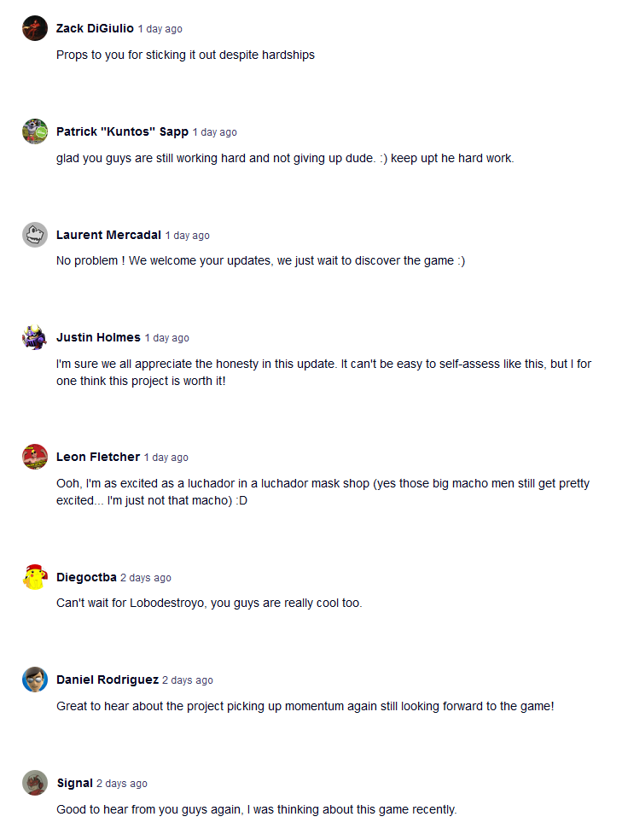Screen dimensions: 628x840
Task: Open Zack DiGiulio's profile name link
Action: tap(95, 29)
